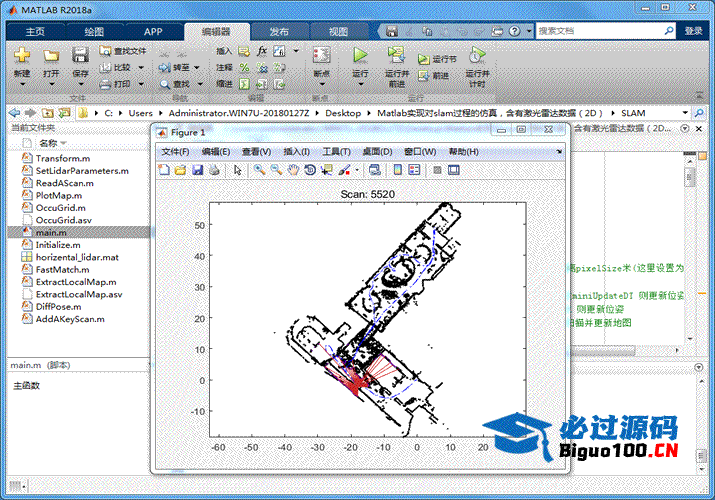The height and width of the screenshot is (500, 715).
Task: Click the 查找 (Find) magnifier icon
Action: click(165, 84)
